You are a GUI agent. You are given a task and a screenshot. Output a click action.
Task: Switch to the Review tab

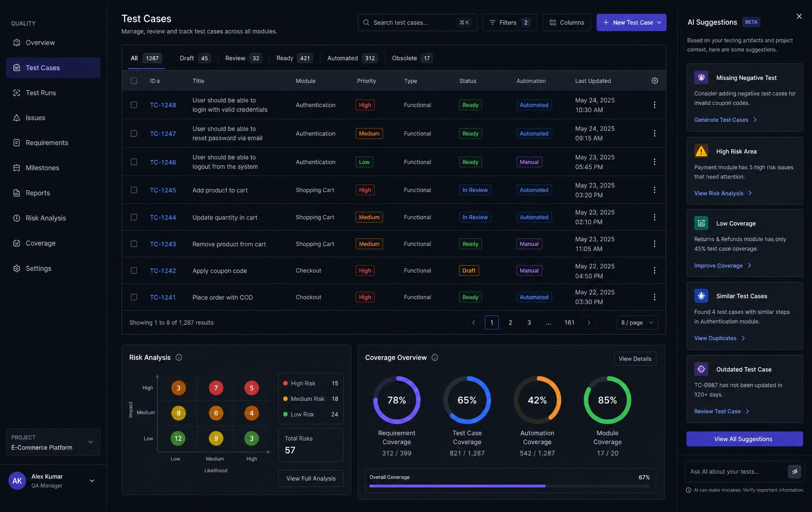243,58
